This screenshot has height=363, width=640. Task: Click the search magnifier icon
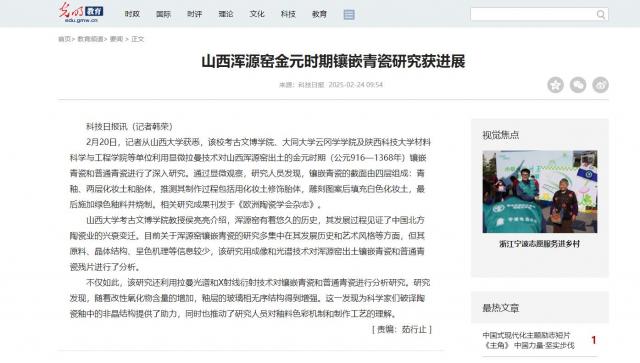600,15
